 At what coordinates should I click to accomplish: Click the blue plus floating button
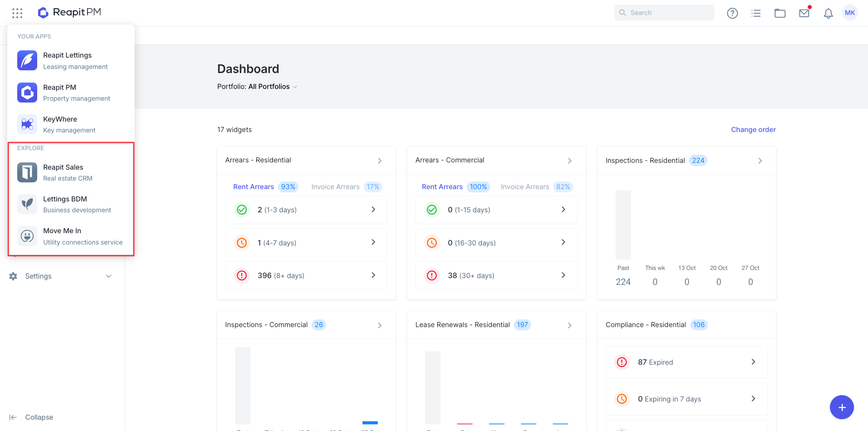pos(842,407)
